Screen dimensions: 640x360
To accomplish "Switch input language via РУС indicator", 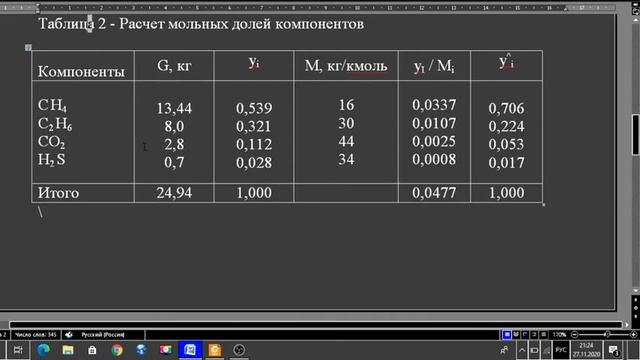I will click(561, 350).
